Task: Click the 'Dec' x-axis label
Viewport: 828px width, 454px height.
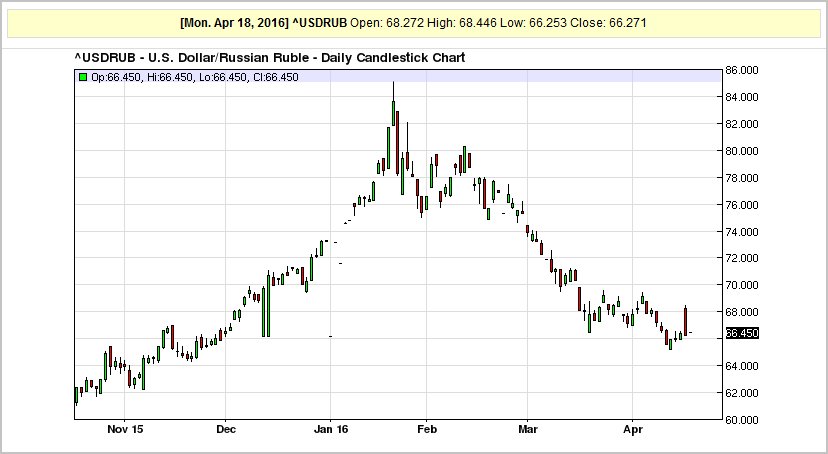Action: (x=225, y=429)
